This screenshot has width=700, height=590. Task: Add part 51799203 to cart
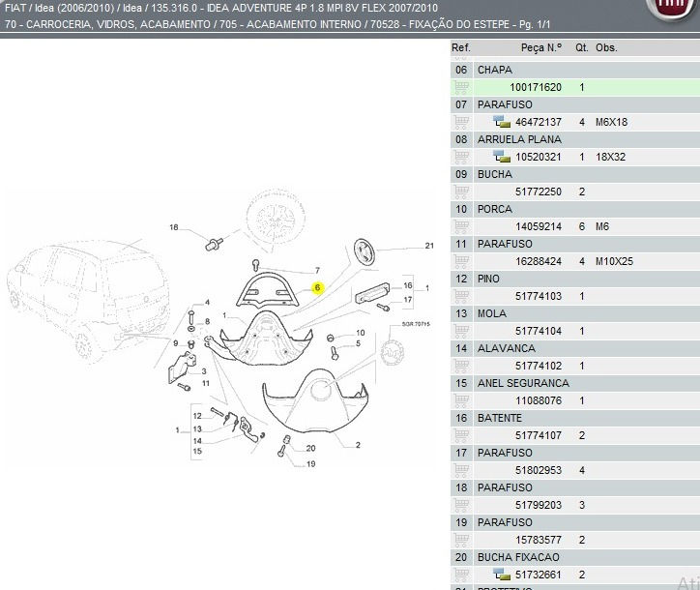[x=461, y=505]
